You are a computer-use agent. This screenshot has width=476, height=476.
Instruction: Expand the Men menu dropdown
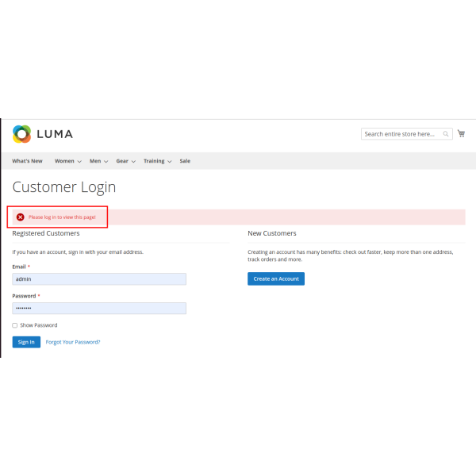98,161
